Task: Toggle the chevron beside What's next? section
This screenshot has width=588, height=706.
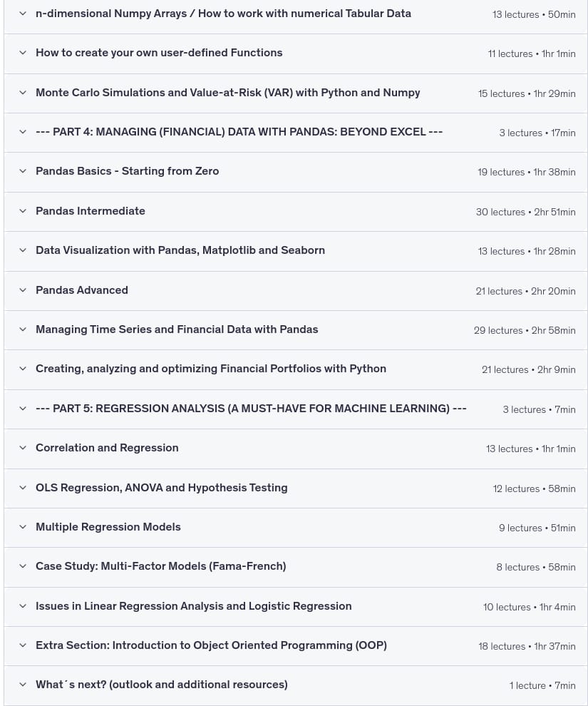Action: click(x=23, y=685)
